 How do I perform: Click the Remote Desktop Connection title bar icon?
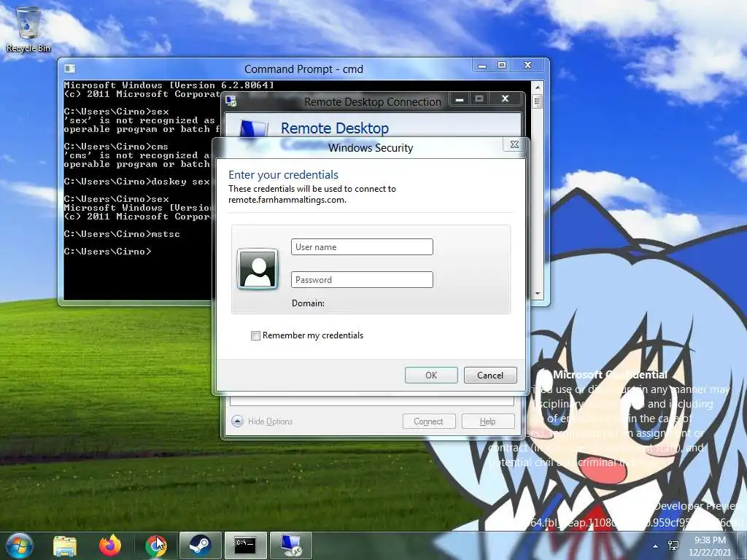[x=231, y=101]
